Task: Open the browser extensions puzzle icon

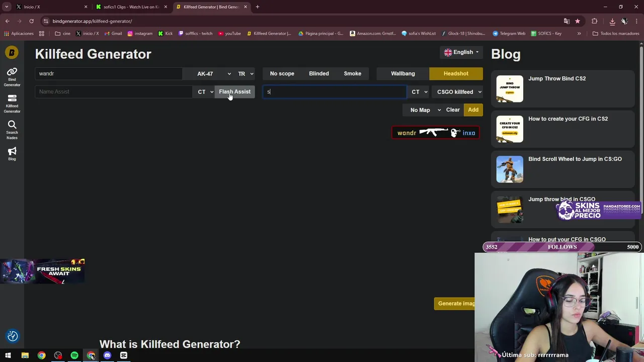Action: coord(595,21)
